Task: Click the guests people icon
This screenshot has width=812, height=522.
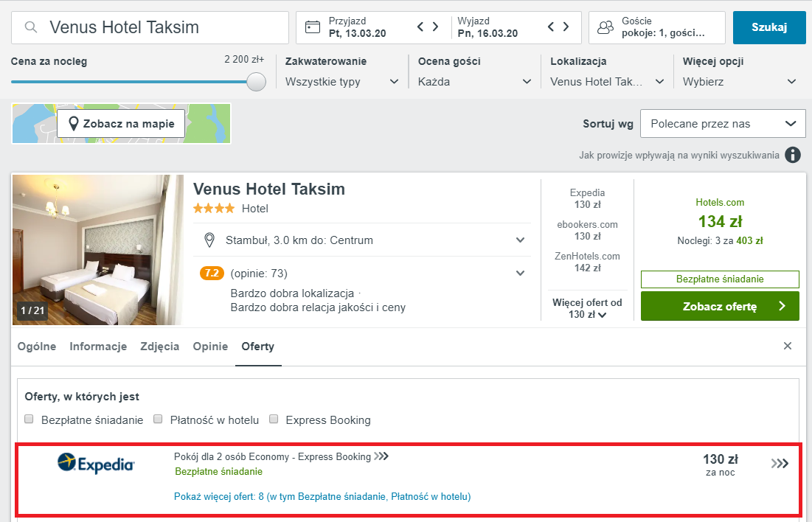Action: [x=605, y=27]
